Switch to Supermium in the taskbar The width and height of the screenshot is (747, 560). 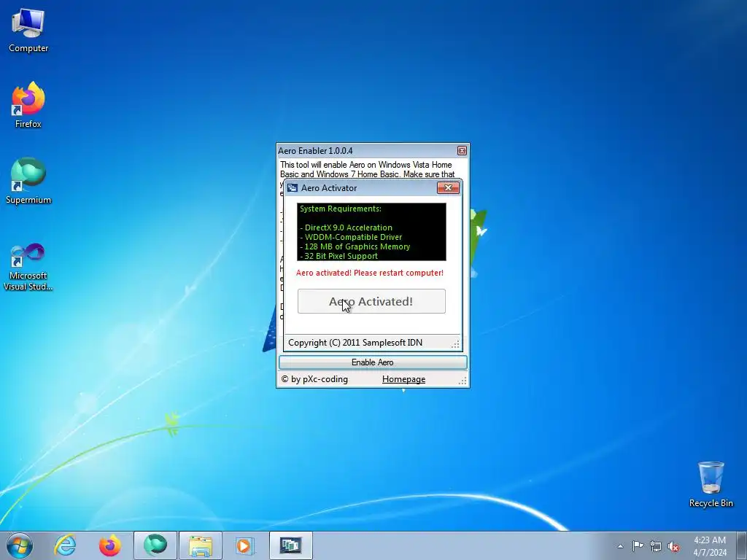[155, 545]
